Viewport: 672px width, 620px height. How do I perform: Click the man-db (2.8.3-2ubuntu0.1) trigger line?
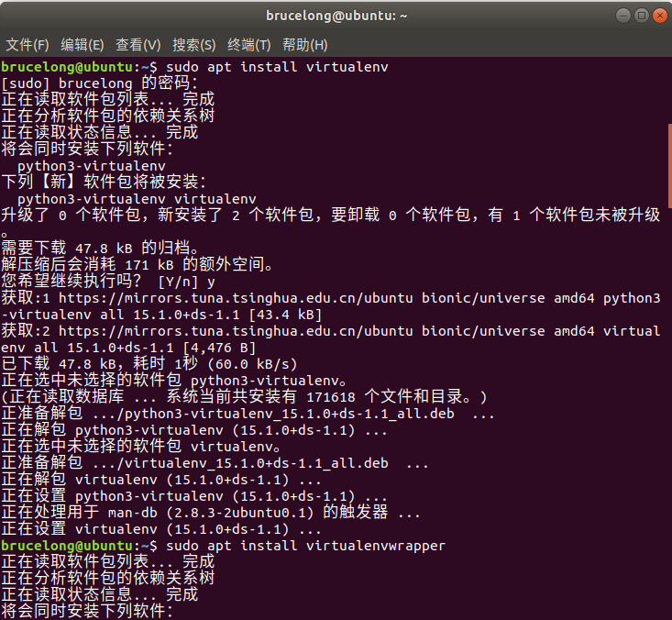click(211, 513)
